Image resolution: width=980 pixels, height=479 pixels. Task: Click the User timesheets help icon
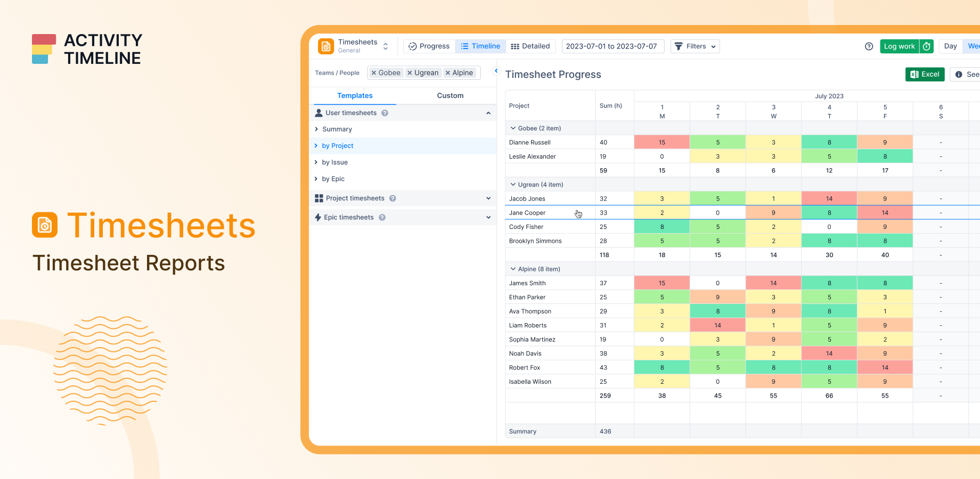tap(385, 113)
